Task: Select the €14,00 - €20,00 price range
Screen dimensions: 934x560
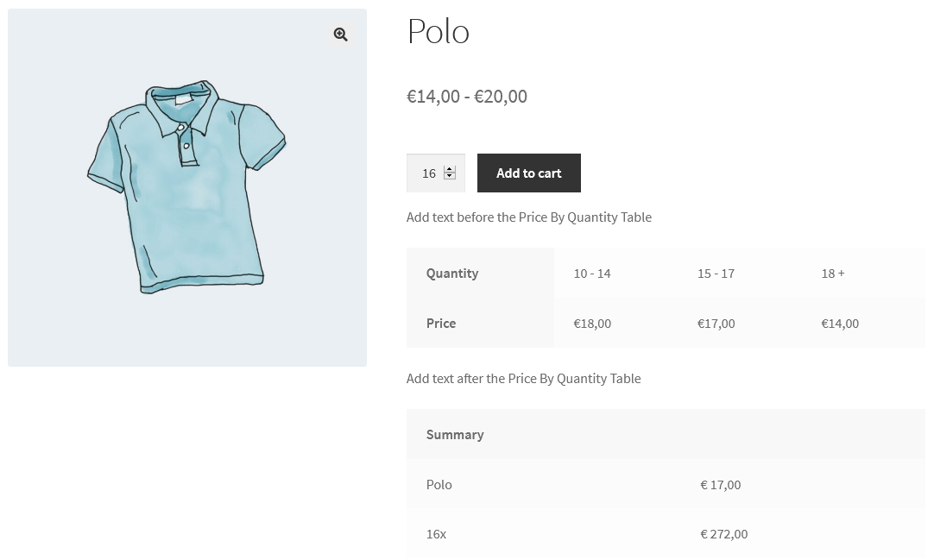Action: [x=467, y=97]
